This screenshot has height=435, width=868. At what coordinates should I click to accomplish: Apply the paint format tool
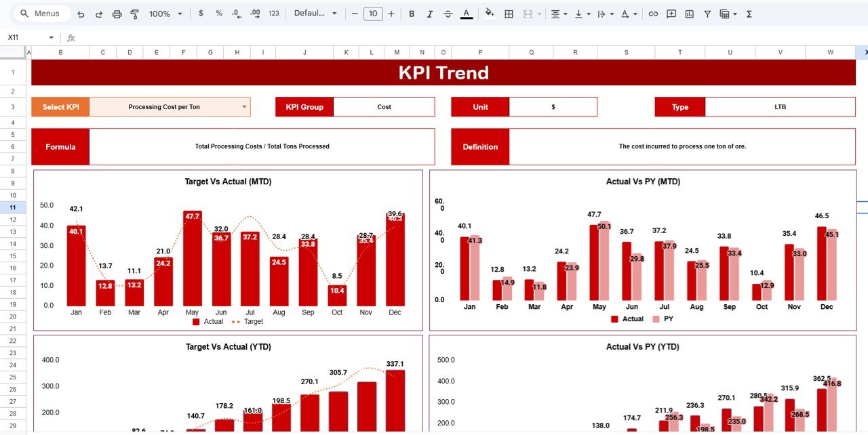[135, 14]
